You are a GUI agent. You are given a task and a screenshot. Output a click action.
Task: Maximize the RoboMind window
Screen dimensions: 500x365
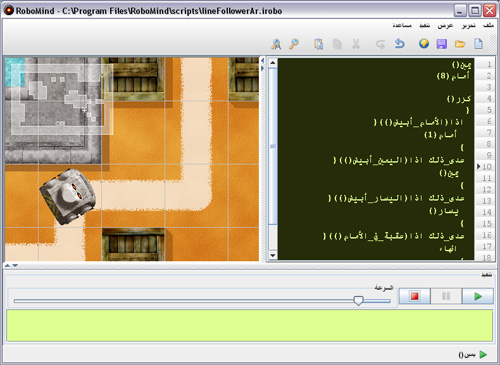coord(475,11)
